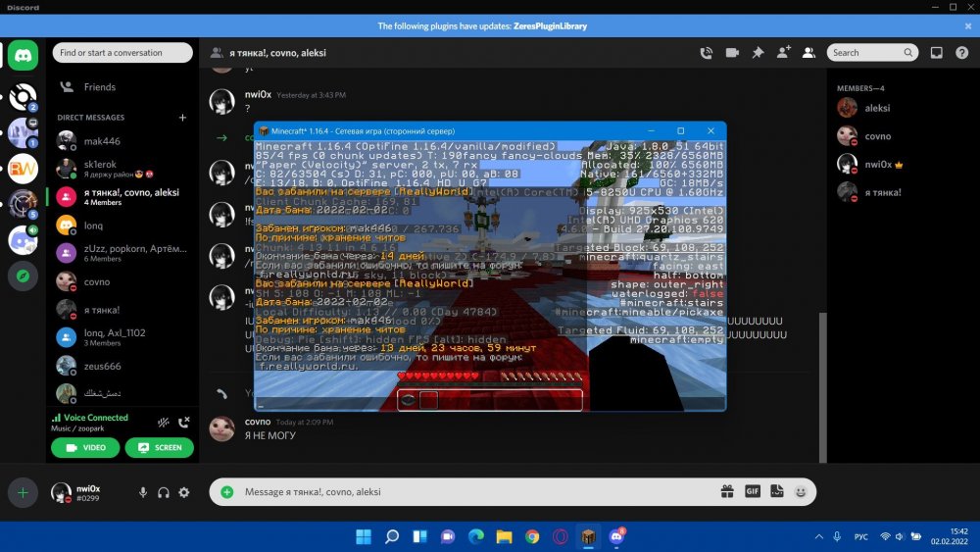Screen dimensions: 980x552
Task: Open group zUzz, popkorn, Артём
Action: click(x=122, y=253)
